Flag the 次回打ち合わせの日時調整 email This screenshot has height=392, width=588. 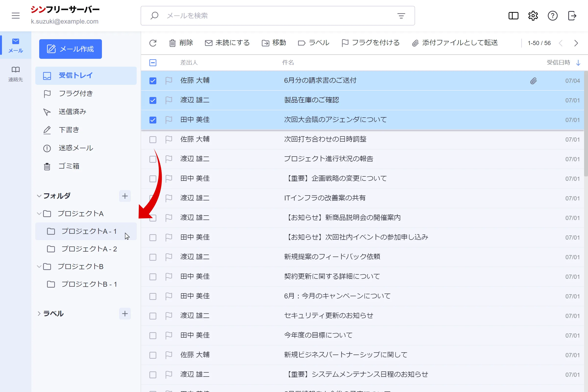pyautogui.click(x=169, y=139)
